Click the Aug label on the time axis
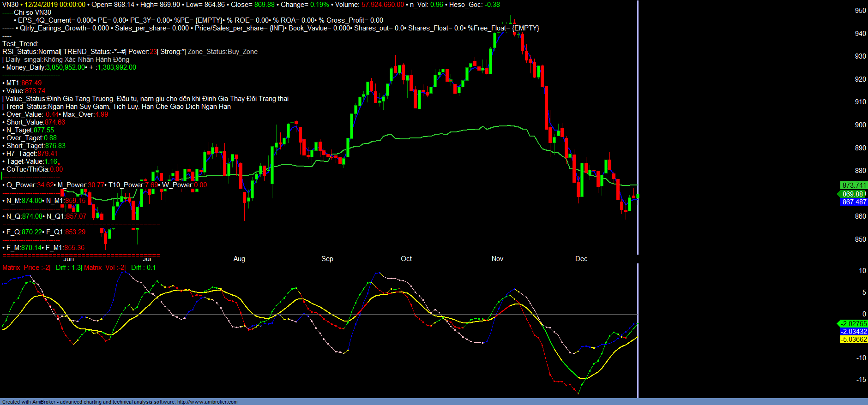This screenshot has height=405, width=868. [239, 259]
